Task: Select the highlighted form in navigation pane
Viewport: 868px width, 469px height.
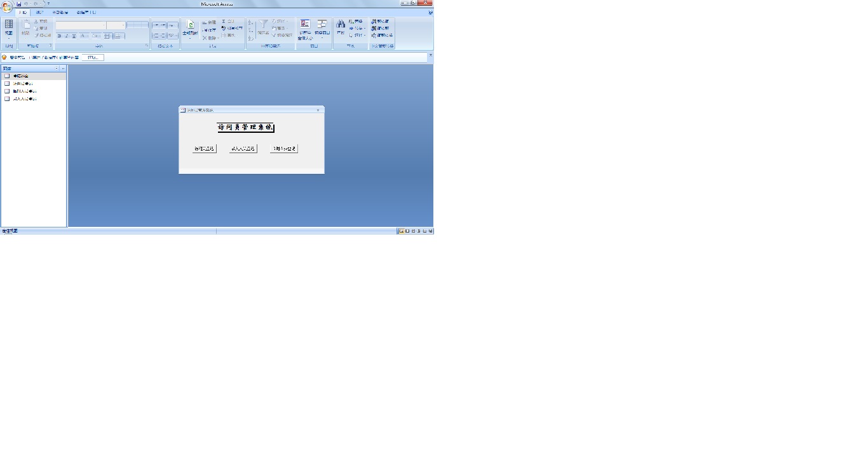Action: point(33,76)
